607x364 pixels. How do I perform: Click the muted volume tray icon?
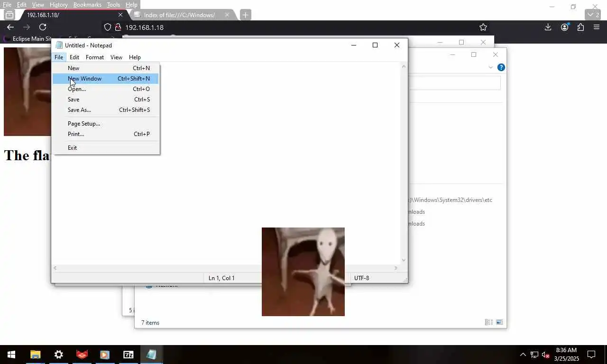coord(545,355)
